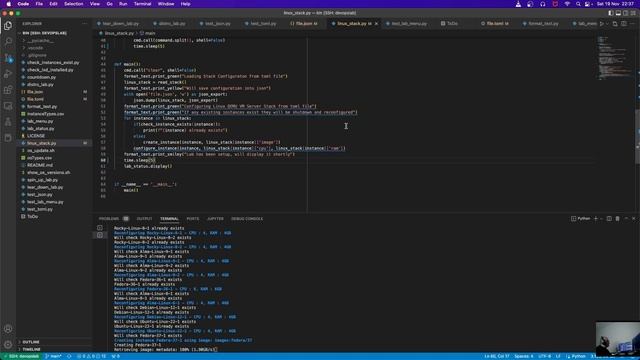
Task: Open the Source Control view
Action: (x=8, y=58)
